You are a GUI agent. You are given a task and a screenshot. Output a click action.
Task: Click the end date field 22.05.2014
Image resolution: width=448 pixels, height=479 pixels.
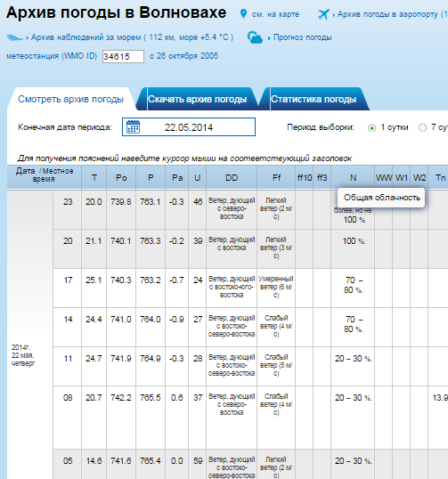click(189, 126)
